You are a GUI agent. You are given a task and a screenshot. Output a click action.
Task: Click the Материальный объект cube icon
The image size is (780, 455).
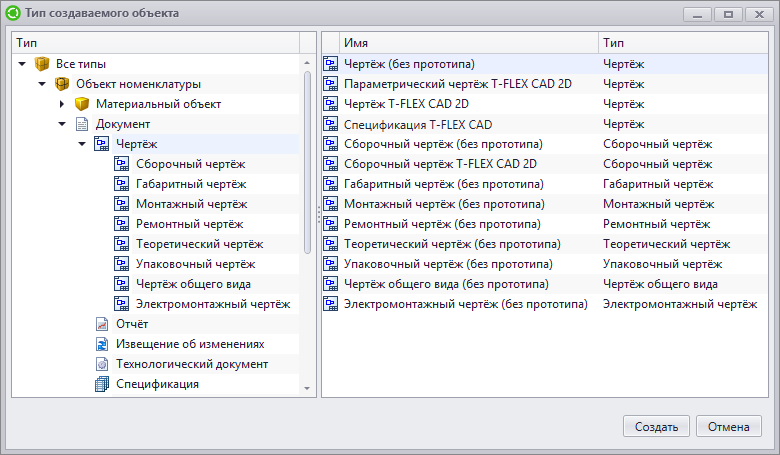click(82, 104)
